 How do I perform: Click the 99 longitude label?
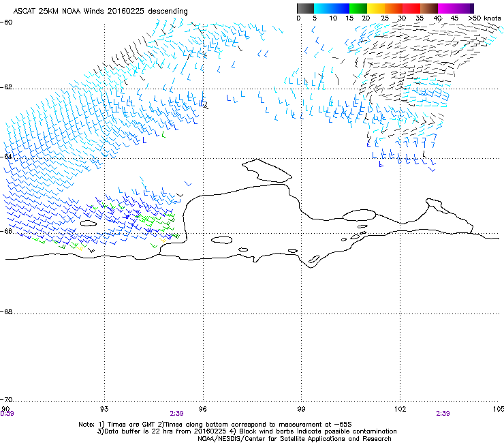coord(301,408)
